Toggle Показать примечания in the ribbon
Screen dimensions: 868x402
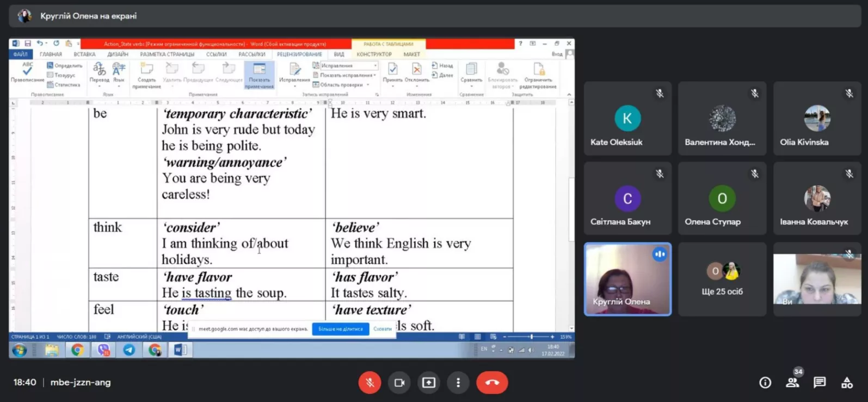[259, 75]
